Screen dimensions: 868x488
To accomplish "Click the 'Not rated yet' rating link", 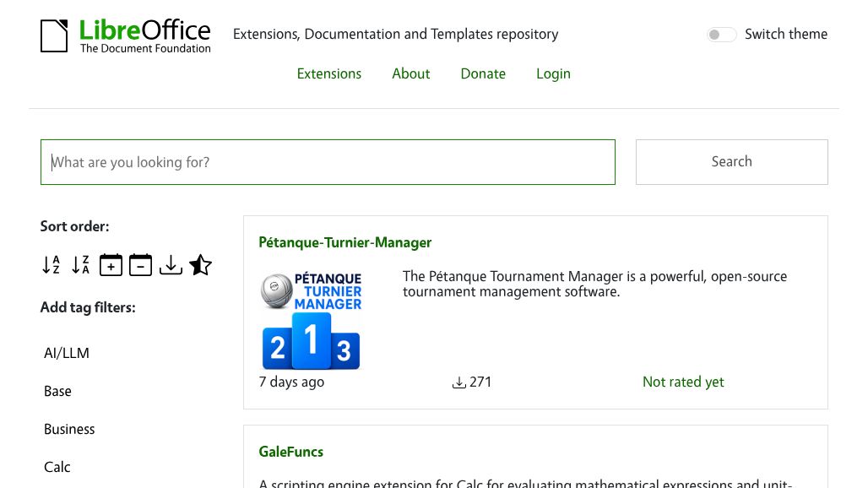I will [683, 382].
